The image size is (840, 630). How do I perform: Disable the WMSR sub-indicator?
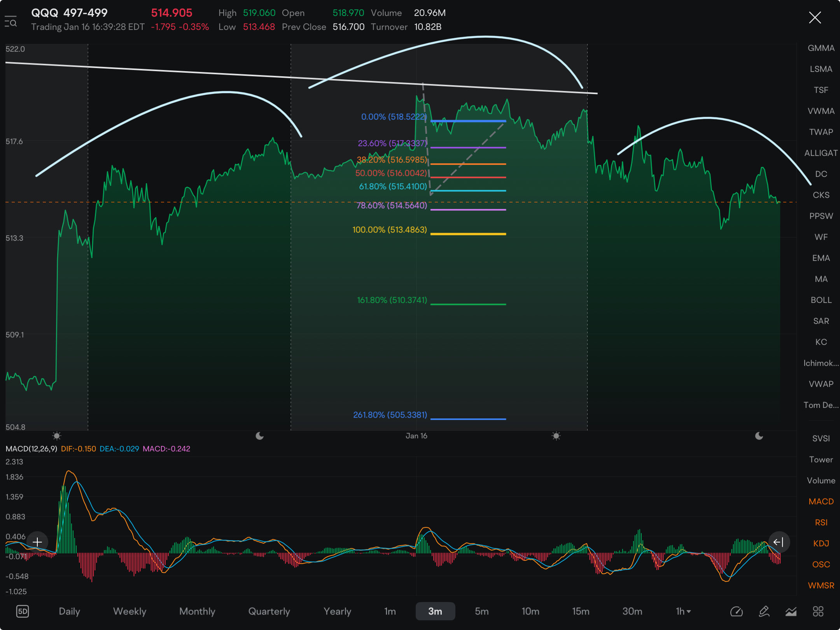click(821, 585)
